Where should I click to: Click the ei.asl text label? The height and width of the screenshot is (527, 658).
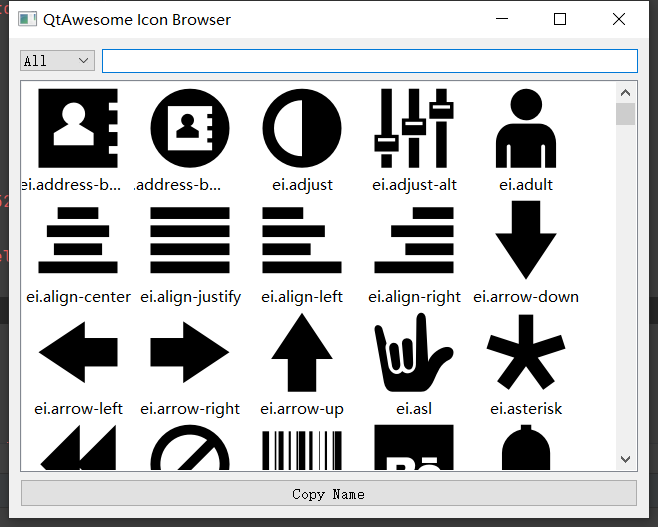pos(414,408)
